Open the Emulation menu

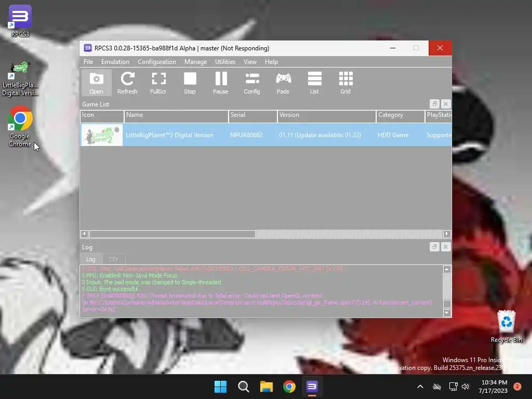(x=115, y=62)
